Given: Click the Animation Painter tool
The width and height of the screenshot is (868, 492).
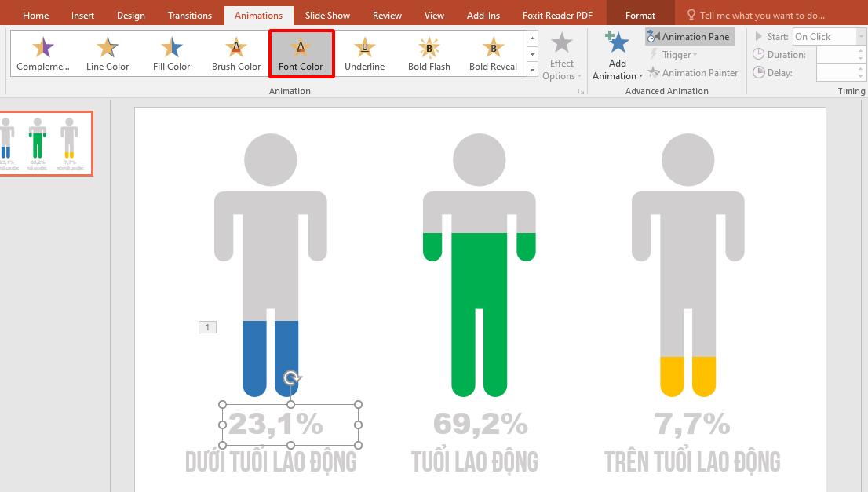Looking at the screenshot, I should pyautogui.click(x=692, y=72).
